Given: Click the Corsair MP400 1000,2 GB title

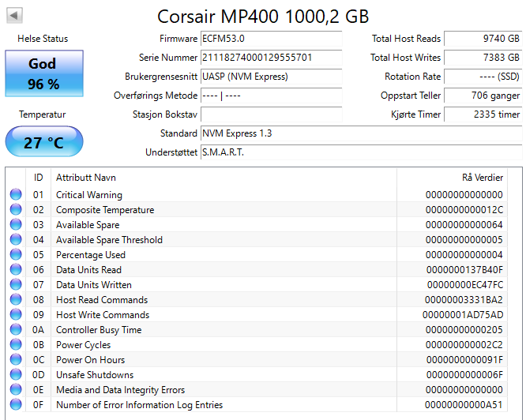Looking at the screenshot, I should coord(263,16).
